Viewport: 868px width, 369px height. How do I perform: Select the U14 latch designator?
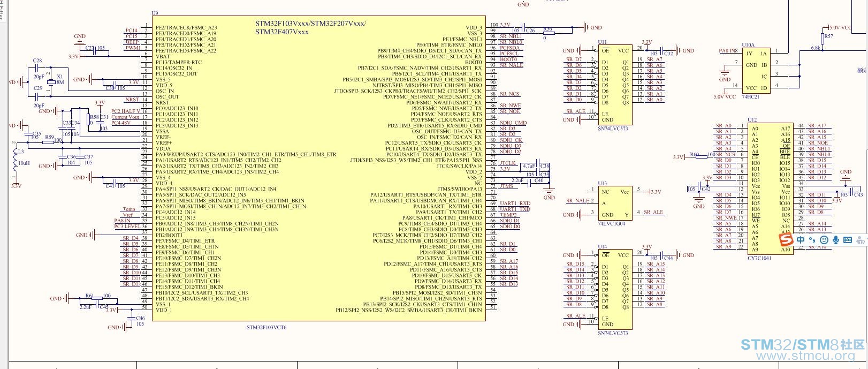tap(603, 247)
